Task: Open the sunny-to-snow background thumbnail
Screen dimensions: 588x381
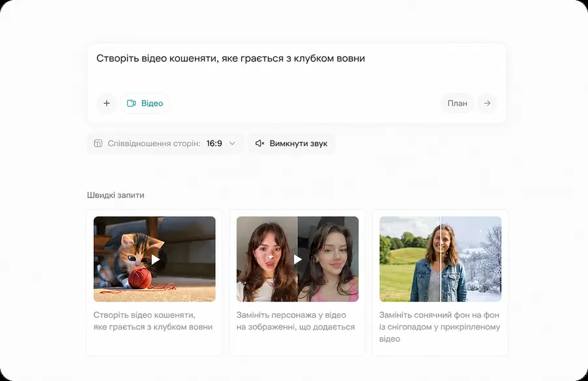Action: [x=440, y=259]
